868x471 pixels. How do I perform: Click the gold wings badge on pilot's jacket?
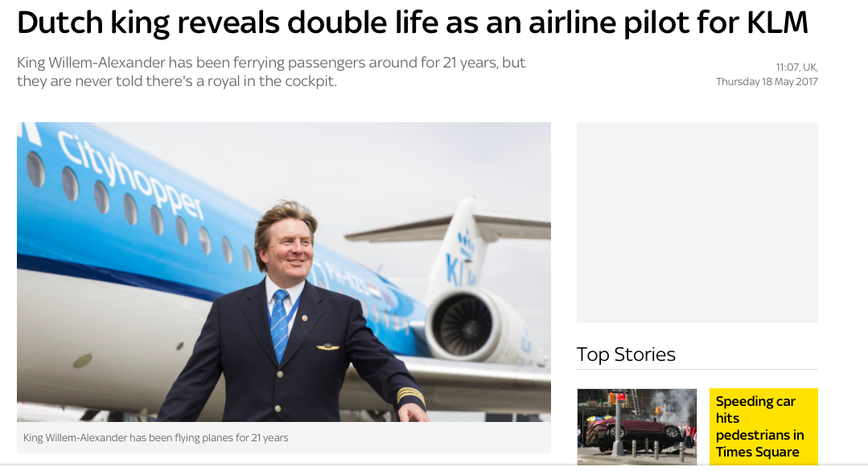327,347
